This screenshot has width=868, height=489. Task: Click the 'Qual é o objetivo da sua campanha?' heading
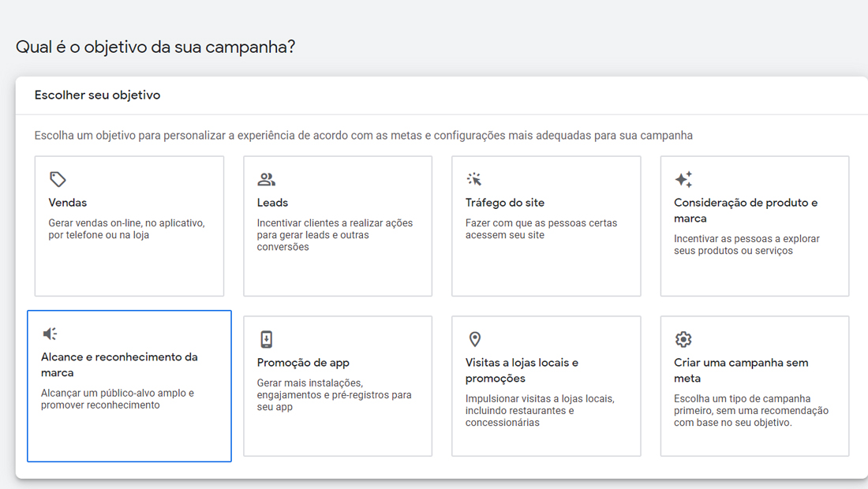[x=155, y=47]
